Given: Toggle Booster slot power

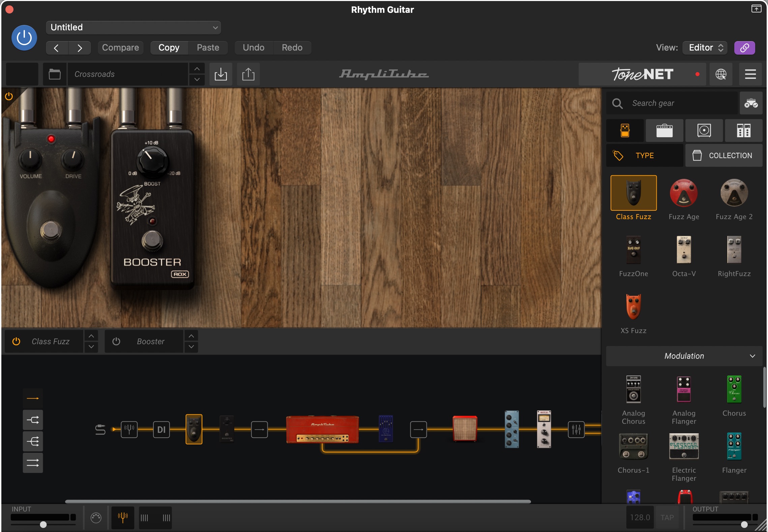Looking at the screenshot, I should tap(116, 342).
